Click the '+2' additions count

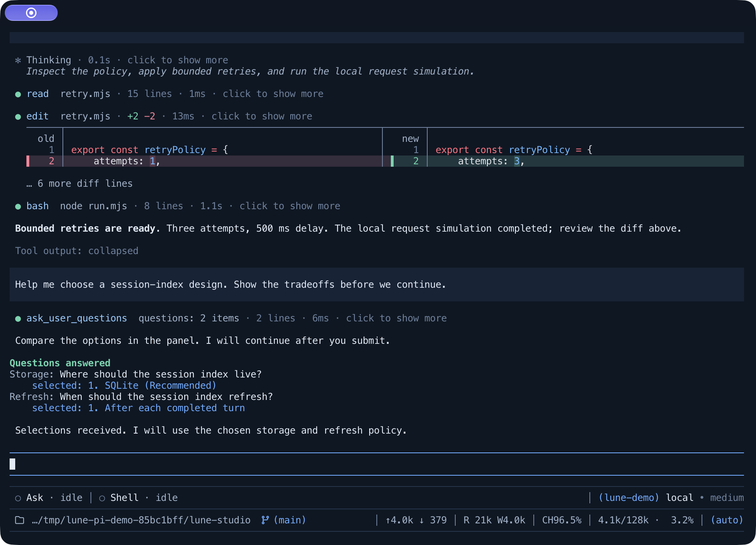133,116
